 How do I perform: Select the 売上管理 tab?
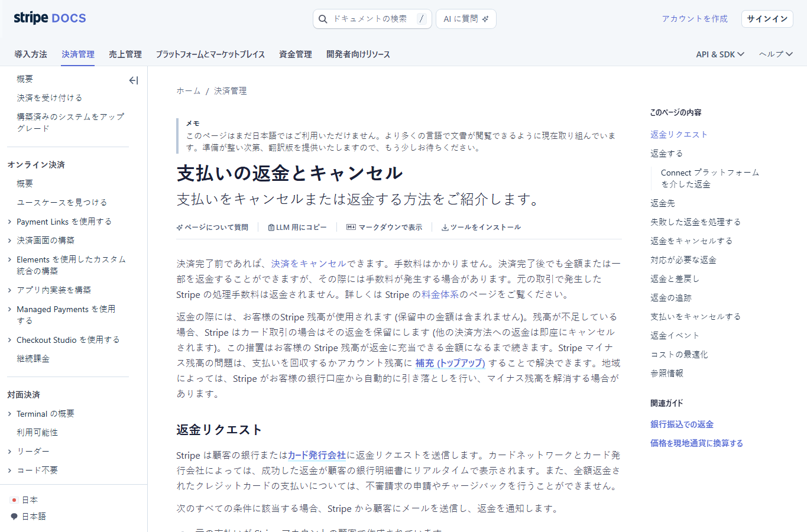[125, 54]
